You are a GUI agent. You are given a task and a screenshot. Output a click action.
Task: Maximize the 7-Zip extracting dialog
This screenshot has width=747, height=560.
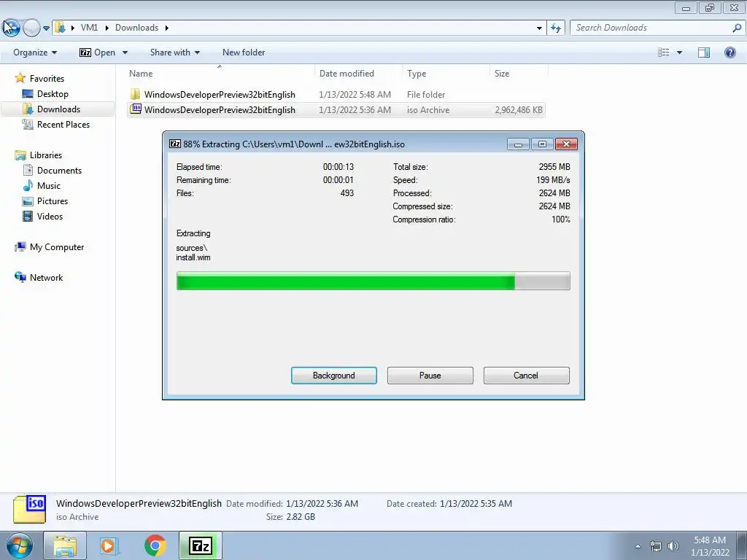[542, 144]
